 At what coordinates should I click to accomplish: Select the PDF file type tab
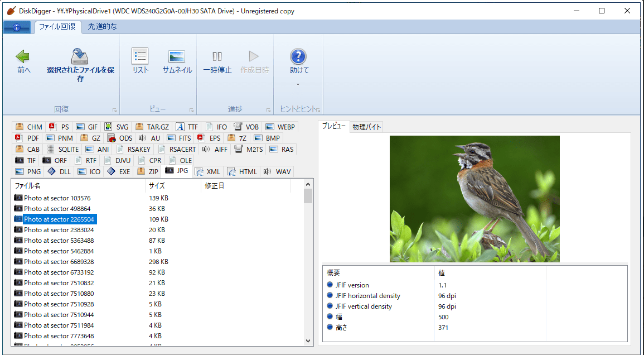pos(27,138)
